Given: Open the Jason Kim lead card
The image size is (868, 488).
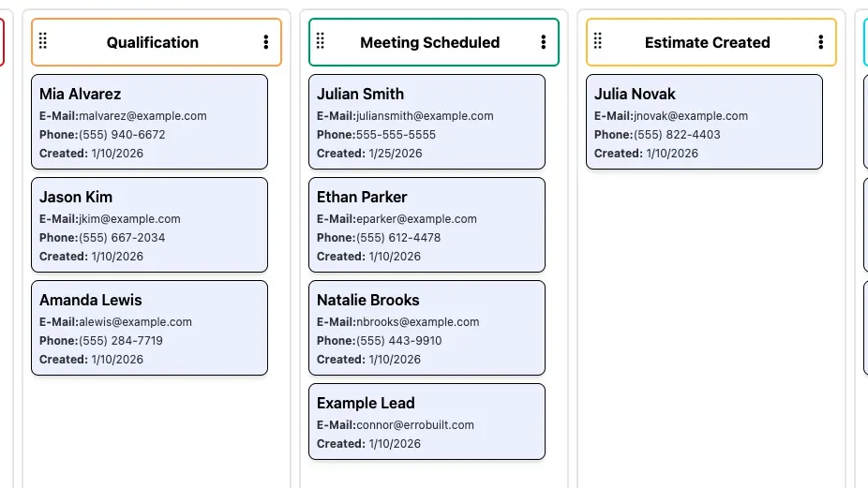Looking at the screenshot, I should (149, 225).
